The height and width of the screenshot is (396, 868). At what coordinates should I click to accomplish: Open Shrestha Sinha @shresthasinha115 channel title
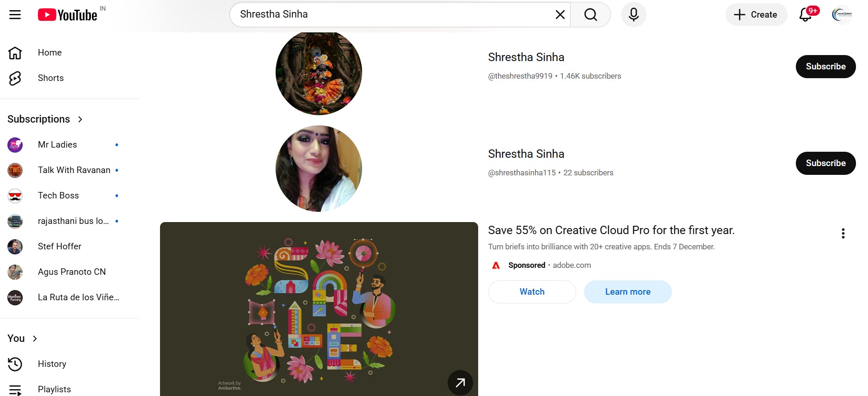526,154
